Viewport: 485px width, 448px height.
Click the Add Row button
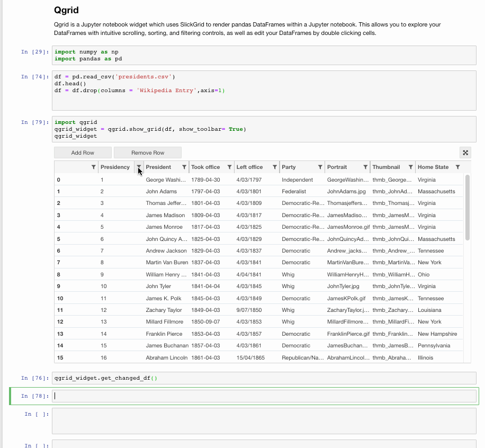click(x=82, y=152)
